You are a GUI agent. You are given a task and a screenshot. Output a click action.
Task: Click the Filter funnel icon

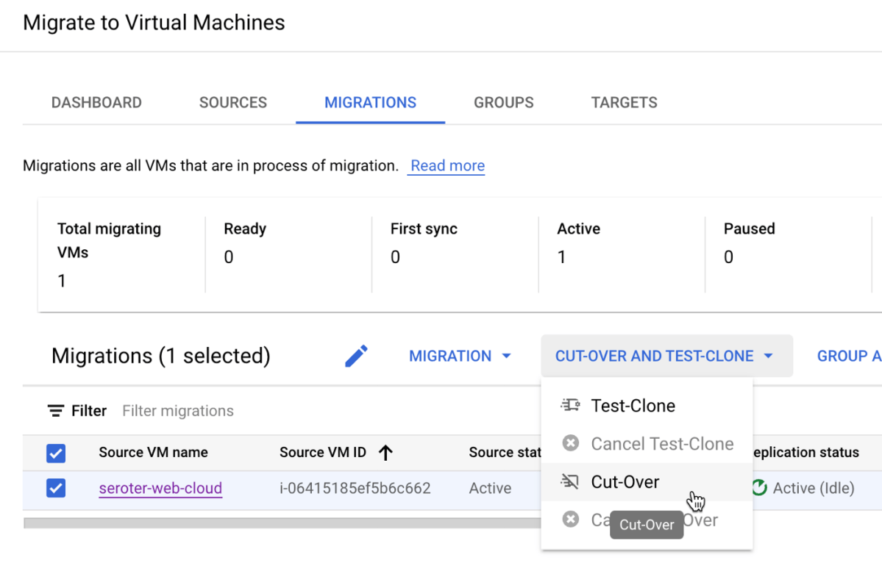(x=55, y=410)
